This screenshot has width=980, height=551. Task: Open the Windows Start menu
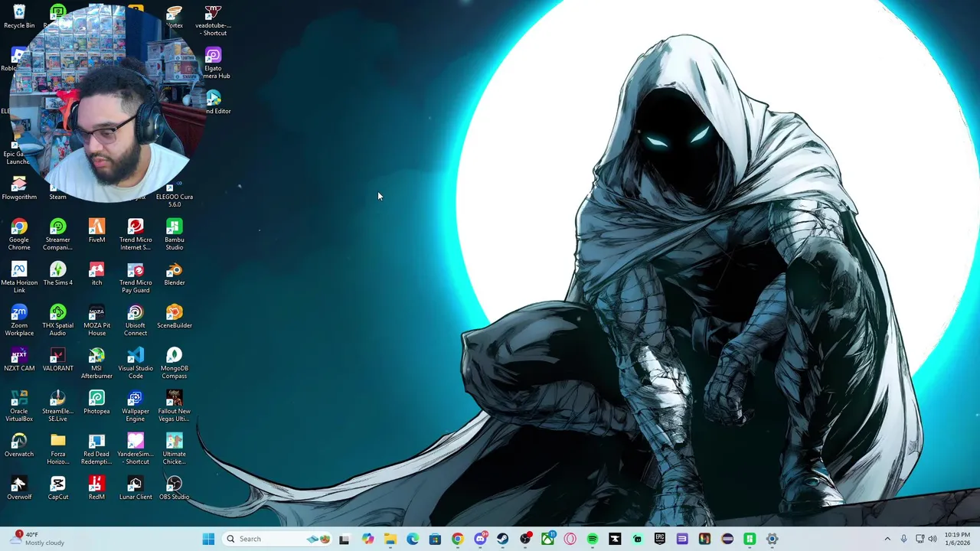click(208, 539)
